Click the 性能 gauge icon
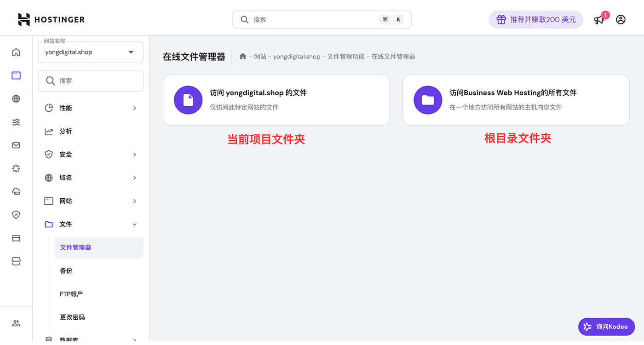The width and height of the screenshot is (644, 345). [x=49, y=108]
